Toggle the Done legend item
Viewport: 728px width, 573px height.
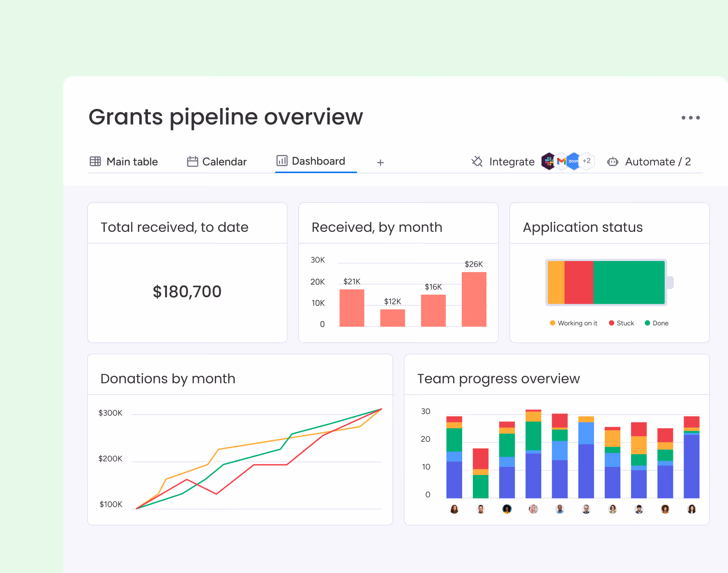click(657, 323)
